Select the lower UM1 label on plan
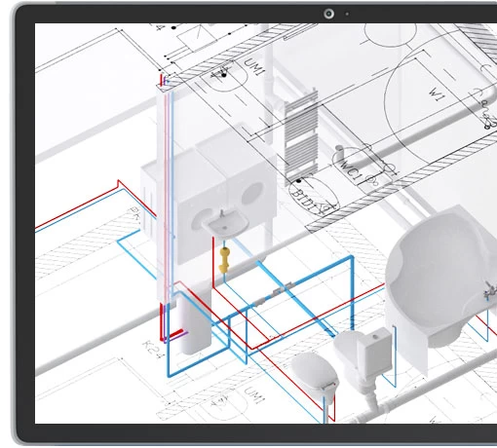The width and height of the screenshot is (497, 448). click(x=253, y=395)
